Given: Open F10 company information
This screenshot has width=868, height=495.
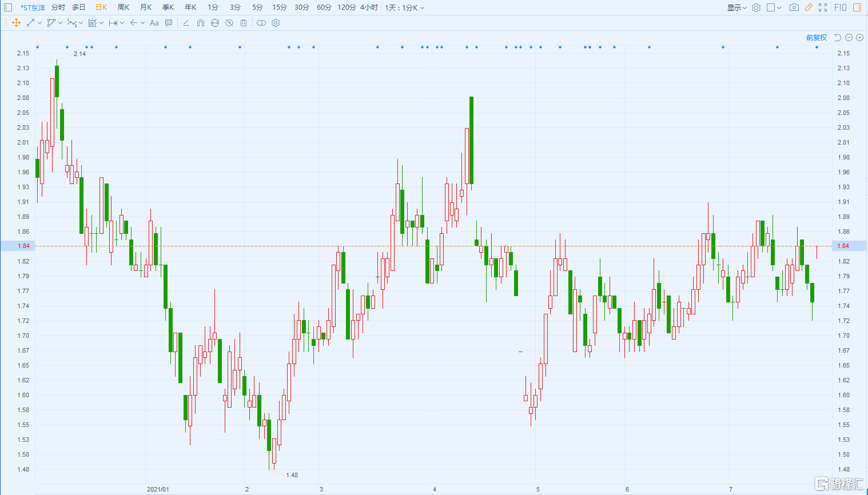Looking at the screenshot, I should 841,7.
